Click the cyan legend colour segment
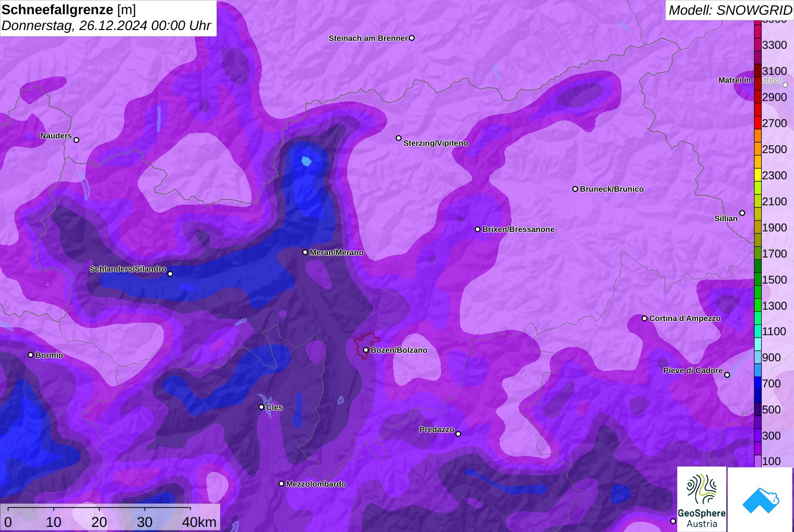This screenshot has width=794, height=532. 758,344
